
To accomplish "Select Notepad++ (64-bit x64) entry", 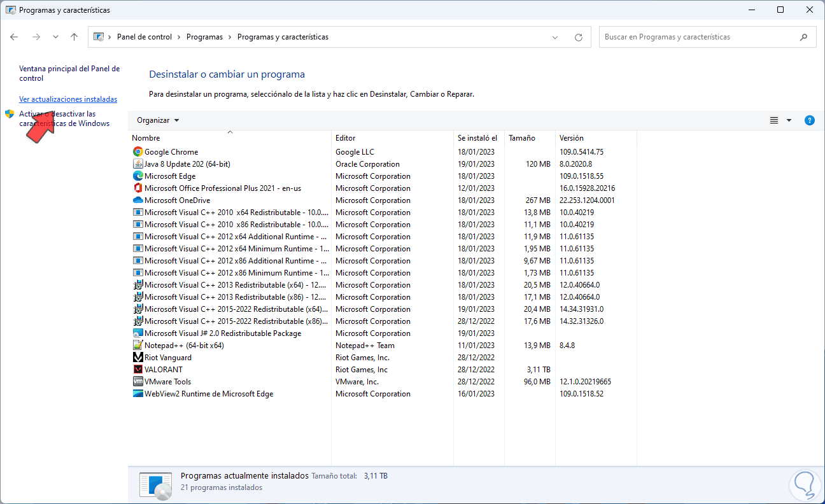I will (x=184, y=346).
